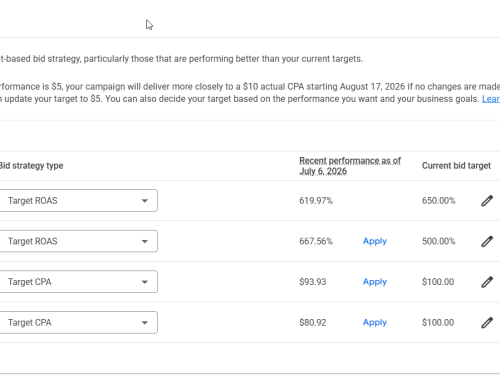Open Target ROAS dropdown in the 619.97% row
500x383 pixels.
(78, 201)
